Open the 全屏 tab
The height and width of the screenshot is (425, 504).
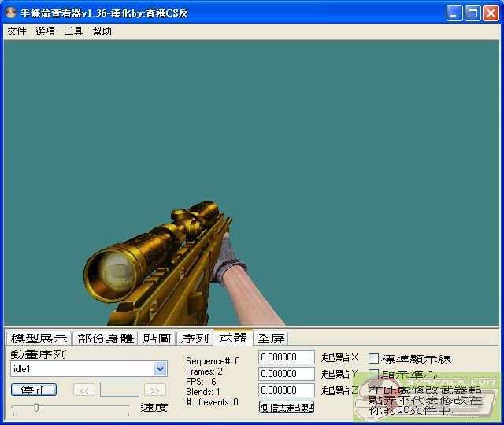tap(272, 338)
